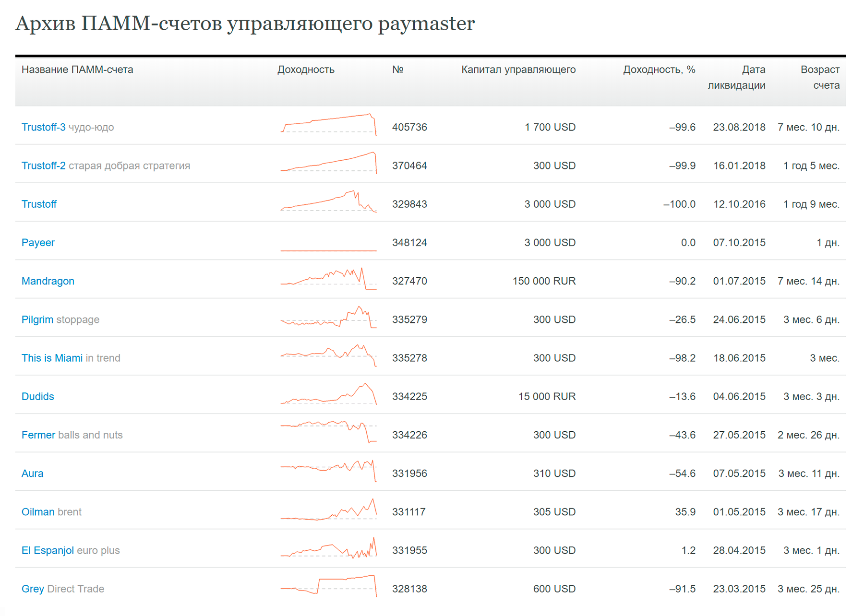Click liquidation date 23.08.2018
864x616 pixels.
click(x=739, y=127)
